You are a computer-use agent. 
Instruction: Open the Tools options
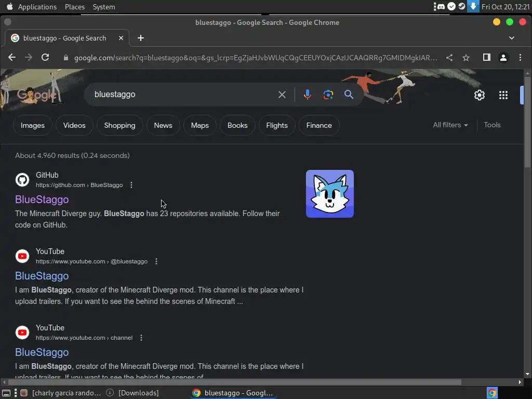492,125
